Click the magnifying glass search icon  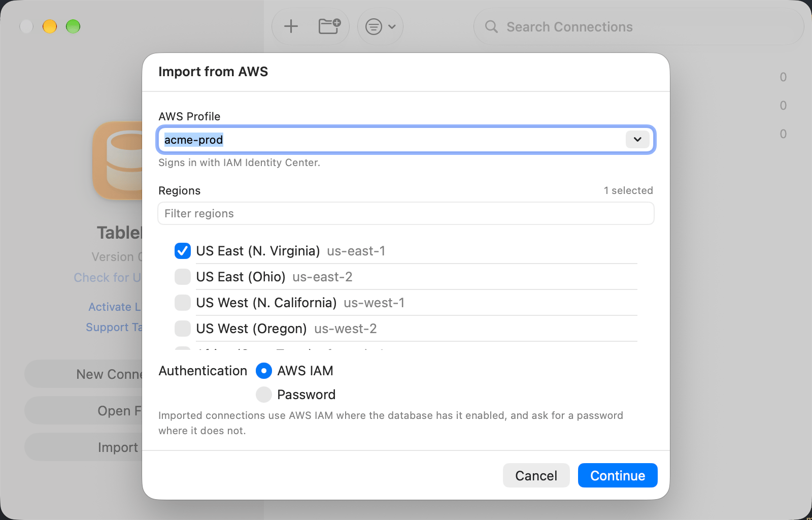[491, 26]
